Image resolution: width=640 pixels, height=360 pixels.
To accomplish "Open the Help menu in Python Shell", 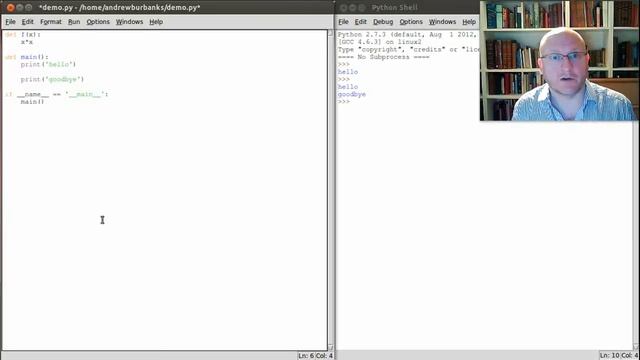I will pos(469,22).
